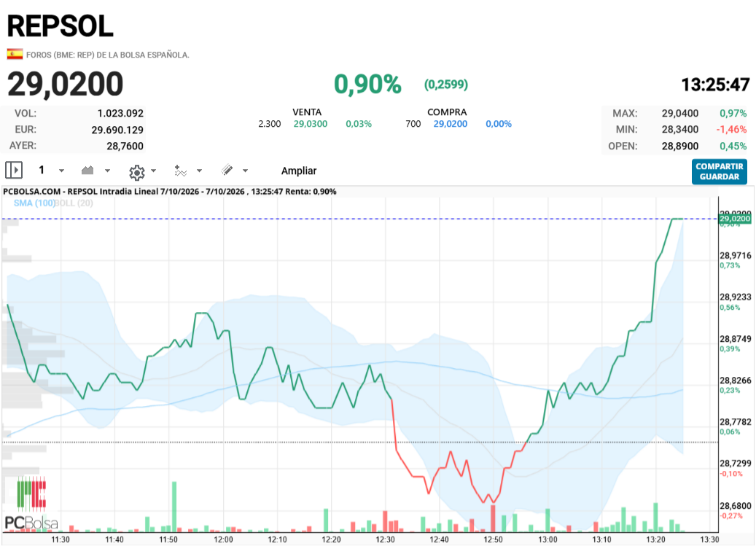Expand the interval dropdown arrow next to 1
756x546 pixels.
pyautogui.click(x=61, y=171)
